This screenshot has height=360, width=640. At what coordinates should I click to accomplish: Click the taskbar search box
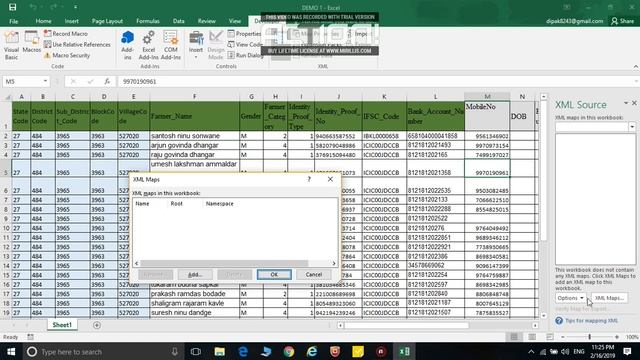103,351
